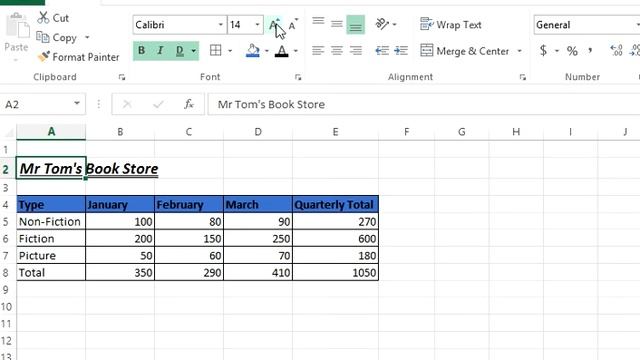Open the Borders dropdown arrow
640x360 pixels.
[230, 51]
